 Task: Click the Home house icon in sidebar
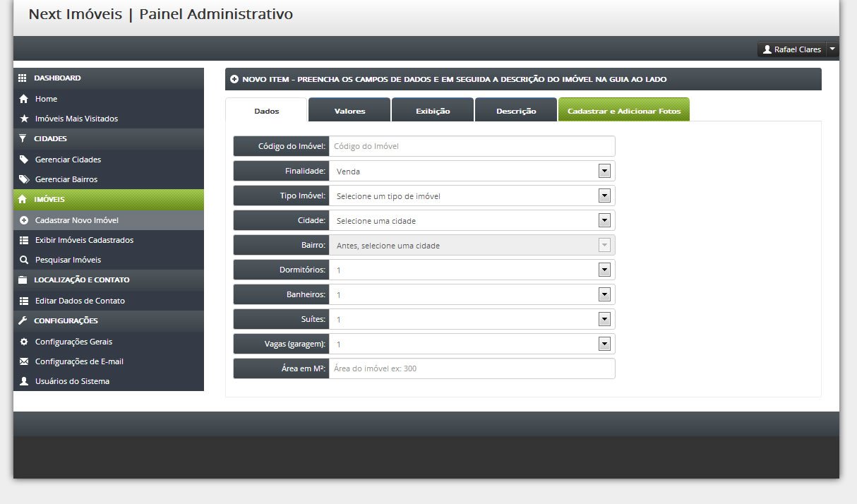click(23, 99)
